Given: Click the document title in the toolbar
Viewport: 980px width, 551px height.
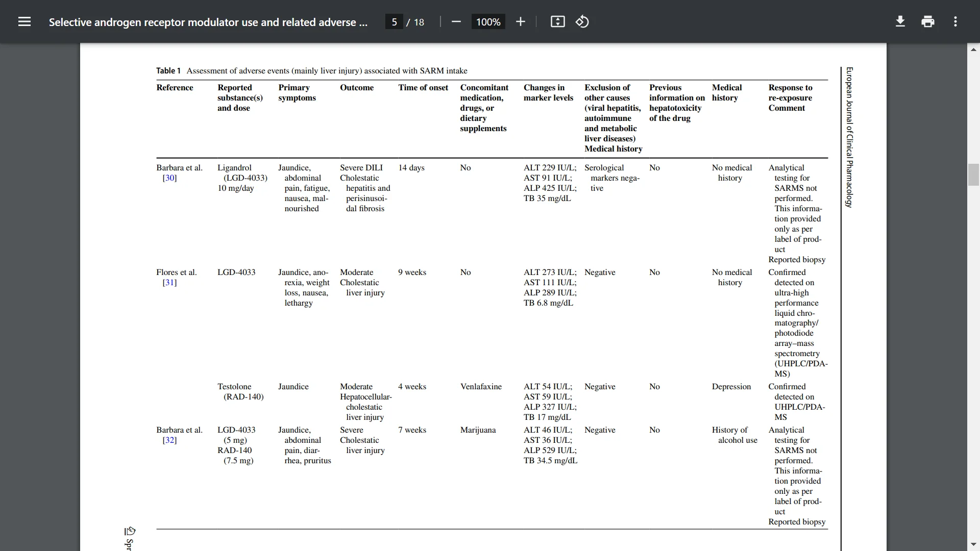Looking at the screenshot, I should pyautogui.click(x=208, y=22).
